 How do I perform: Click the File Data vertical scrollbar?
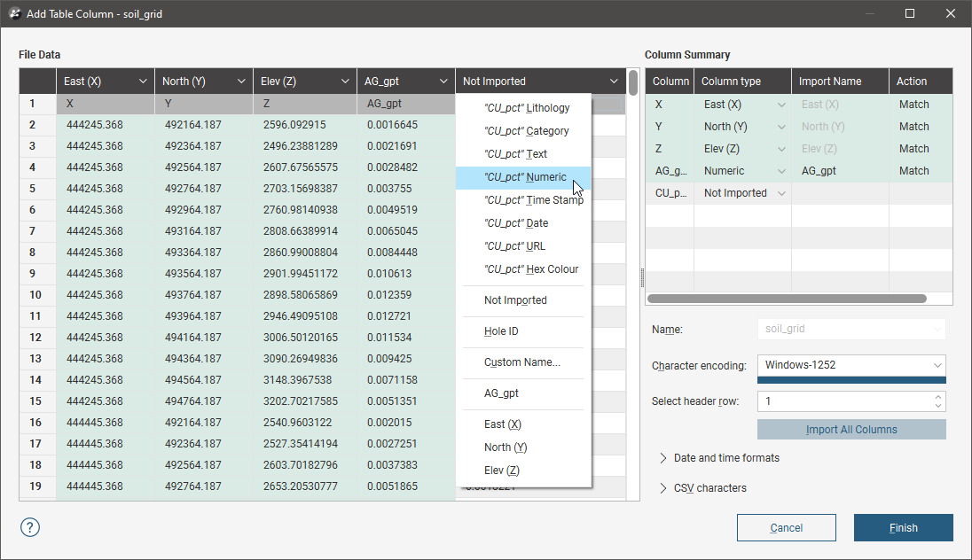[x=633, y=83]
